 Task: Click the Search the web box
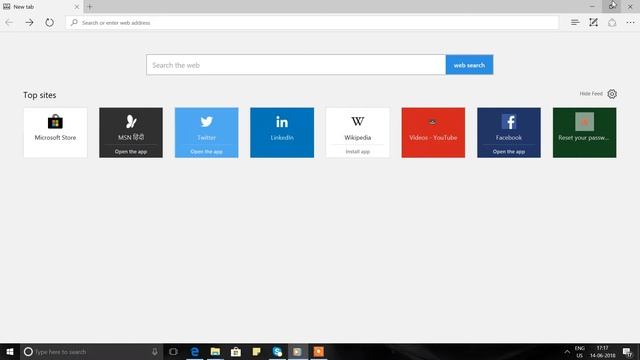point(296,65)
